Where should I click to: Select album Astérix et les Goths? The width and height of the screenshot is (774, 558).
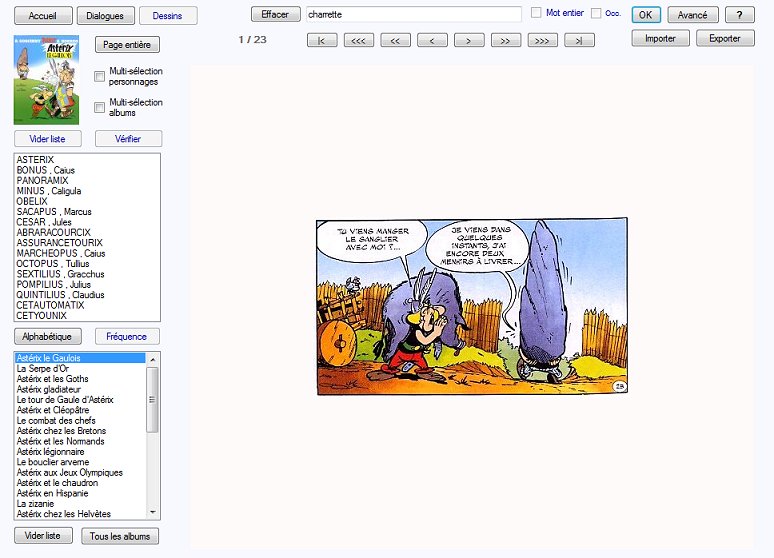coord(52,379)
